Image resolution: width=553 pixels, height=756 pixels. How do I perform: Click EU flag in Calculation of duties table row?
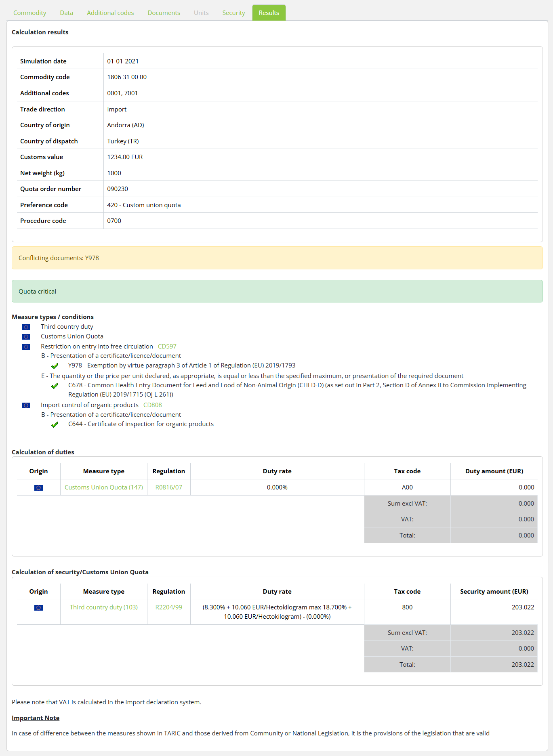pyautogui.click(x=38, y=488)
